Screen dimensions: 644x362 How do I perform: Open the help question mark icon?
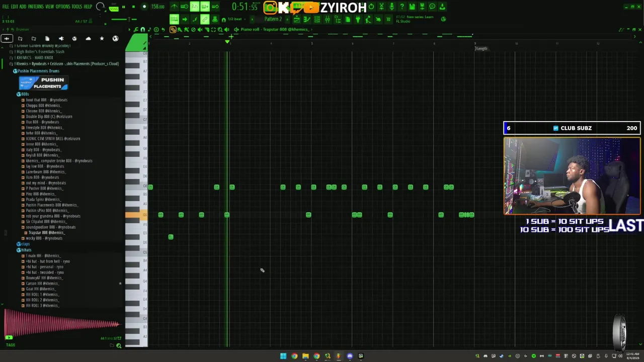[x=401, y=7]
